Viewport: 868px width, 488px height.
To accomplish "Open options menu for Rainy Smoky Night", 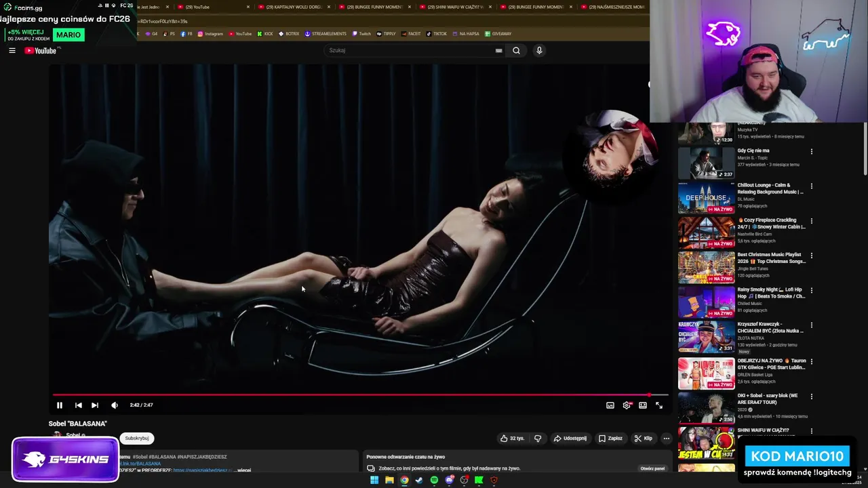I will coord(811,291).
